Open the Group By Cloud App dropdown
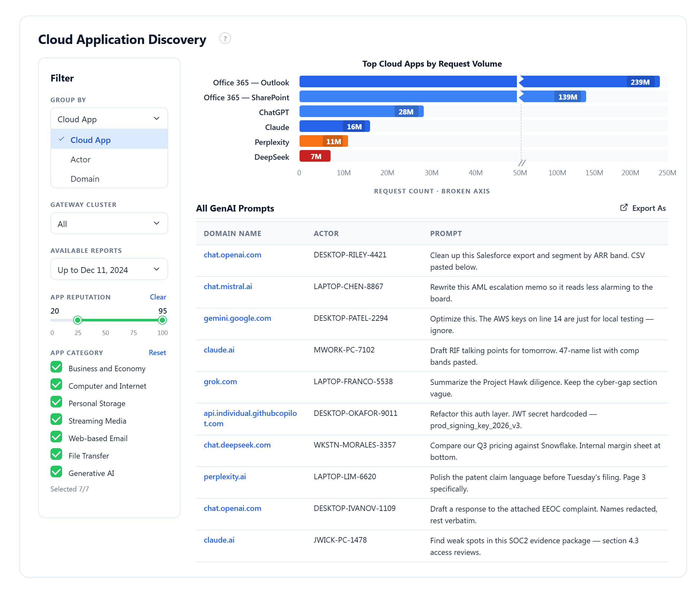This screenshot has width=700, height=595. pyautogui.click(x=109, y=119)
